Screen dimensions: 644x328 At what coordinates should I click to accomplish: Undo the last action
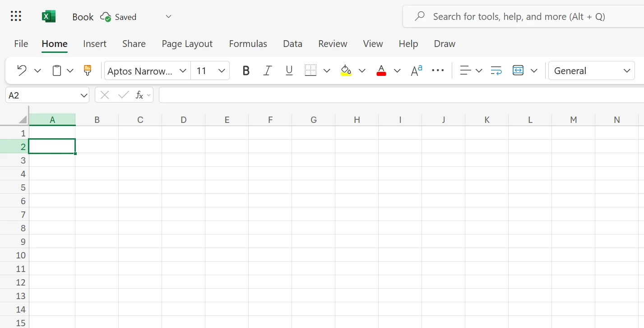tap(21, 70)
